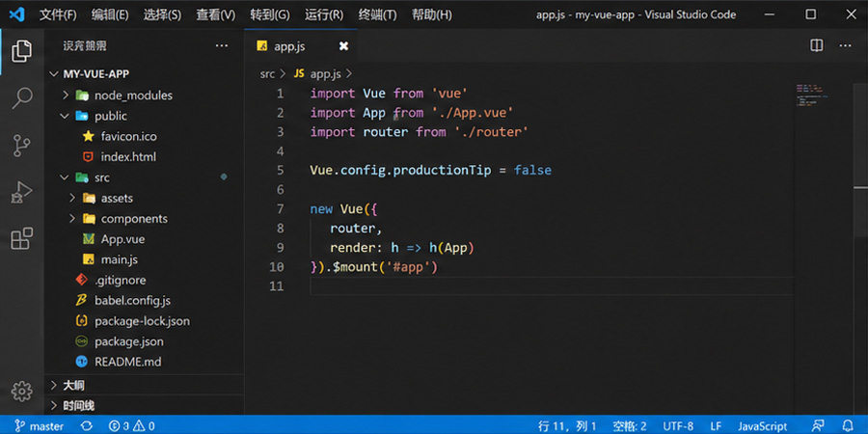Open the 转到(G) menu
Viewport: 868px width, 434px height.
click(x=270, y=14)
